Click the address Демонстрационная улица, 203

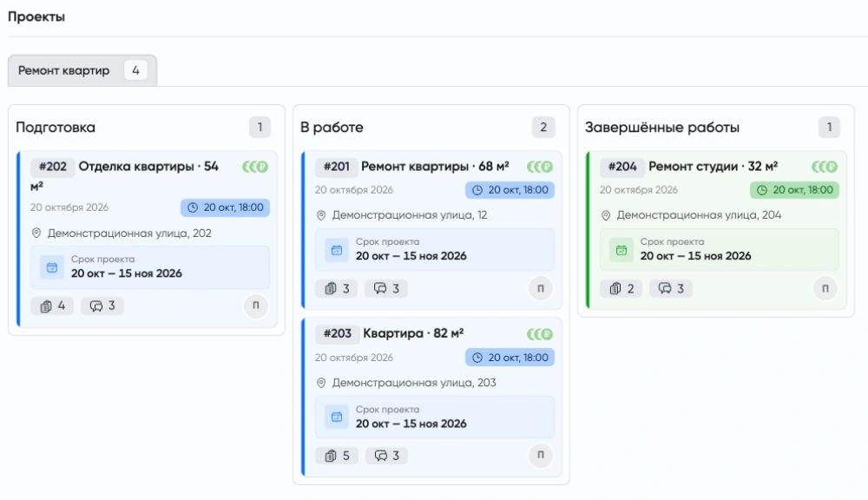click(x=414, y=383)
